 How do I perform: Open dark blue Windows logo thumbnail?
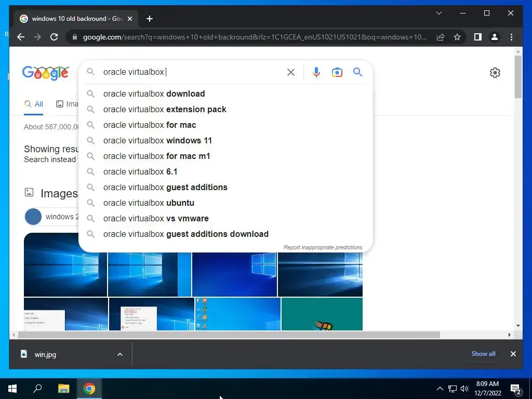pos(234,274)
